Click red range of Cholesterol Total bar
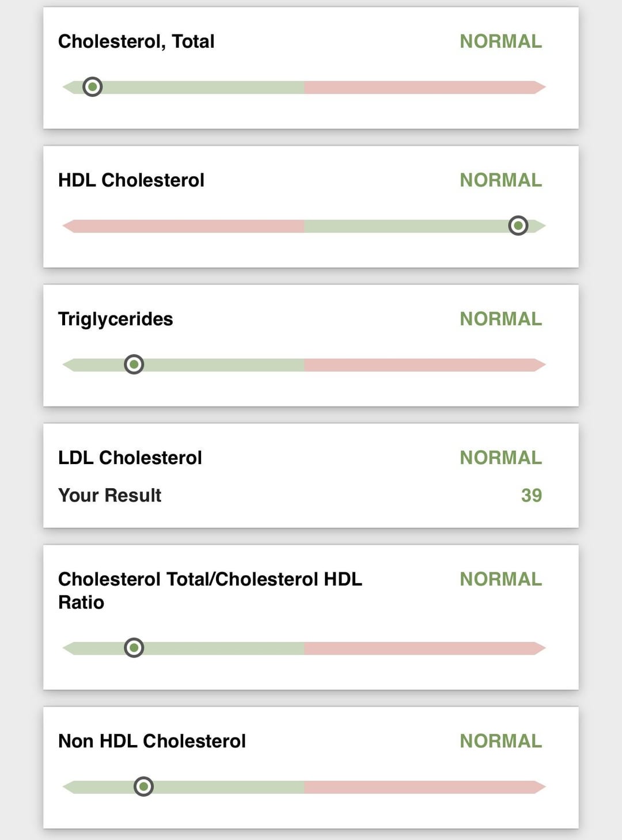 click(420, 88)
